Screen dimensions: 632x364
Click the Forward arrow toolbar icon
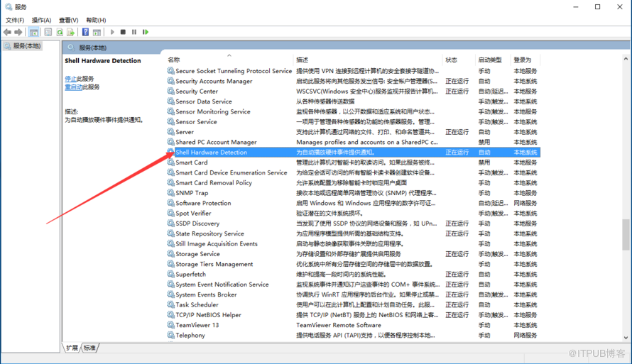click(x=18, y=32)
